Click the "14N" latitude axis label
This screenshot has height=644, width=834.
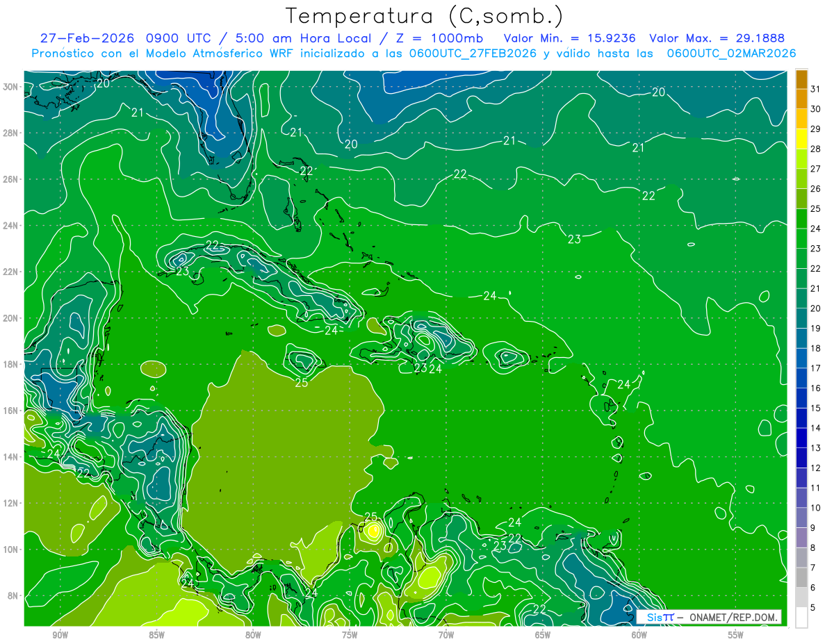coord(11,456)
